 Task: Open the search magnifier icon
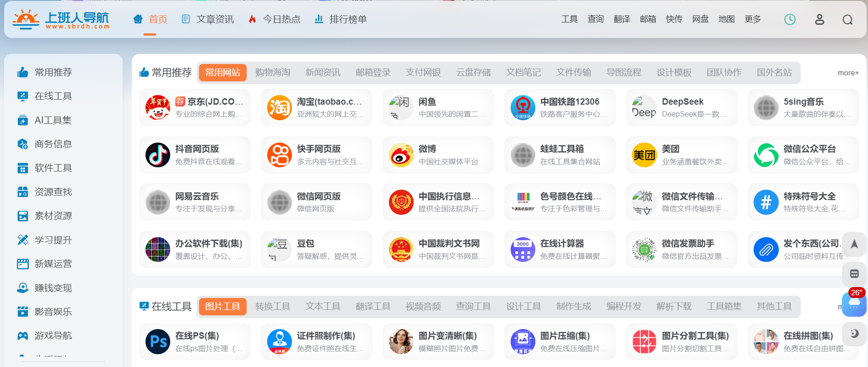(x=847, y=20)
